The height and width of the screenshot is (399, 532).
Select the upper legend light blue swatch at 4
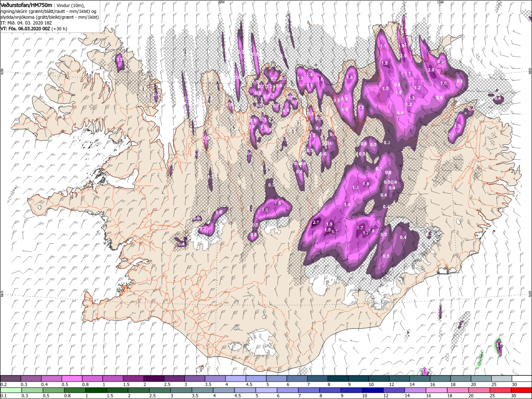click(235, 379)
